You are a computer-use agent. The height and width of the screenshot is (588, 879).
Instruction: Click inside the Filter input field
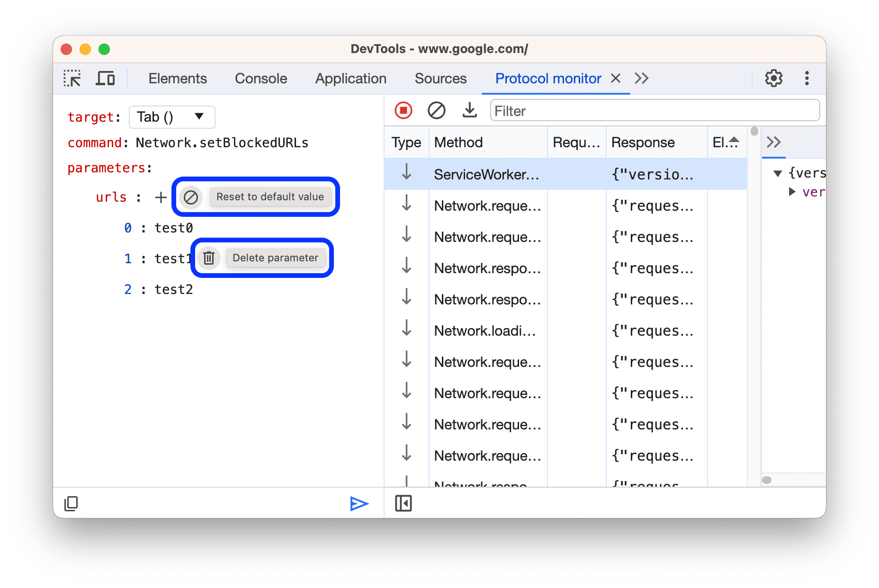654,110
